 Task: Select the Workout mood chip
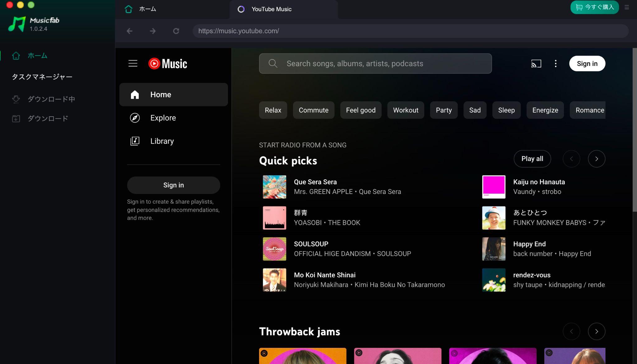click(406, 110)
